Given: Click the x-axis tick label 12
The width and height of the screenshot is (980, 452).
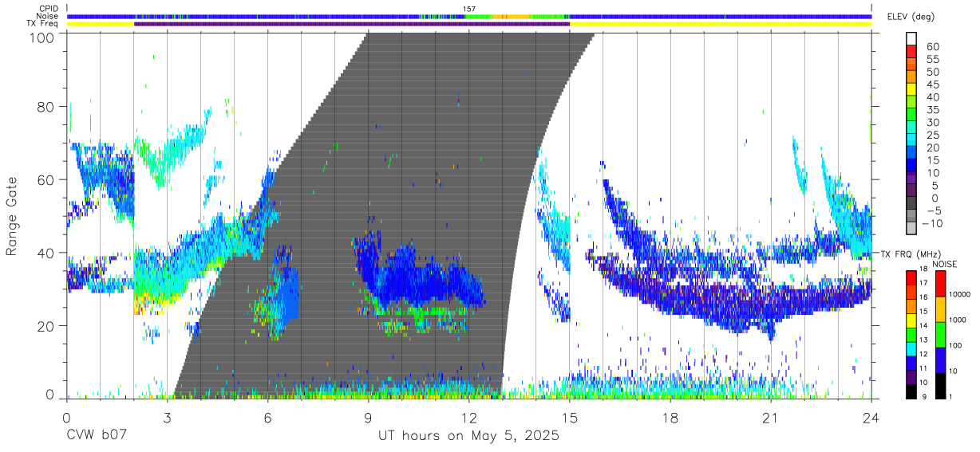Looking at the screenshot, I should tap(468, 417).
